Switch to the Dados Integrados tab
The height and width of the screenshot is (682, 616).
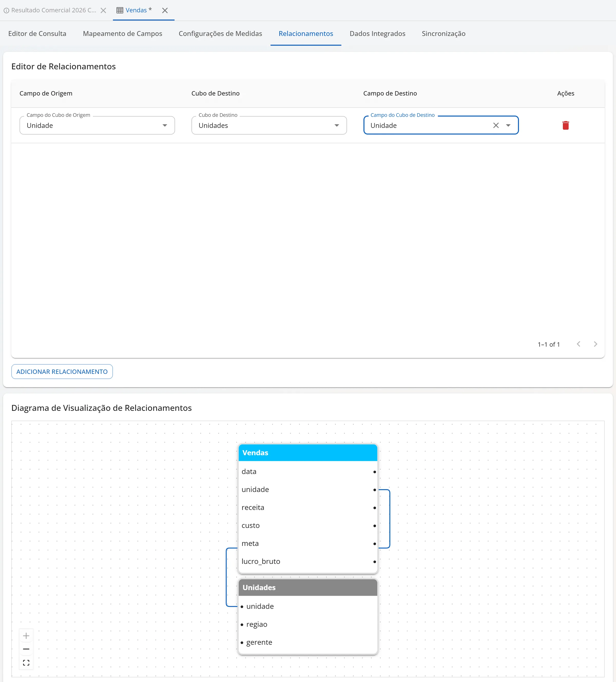pos(377,33)
